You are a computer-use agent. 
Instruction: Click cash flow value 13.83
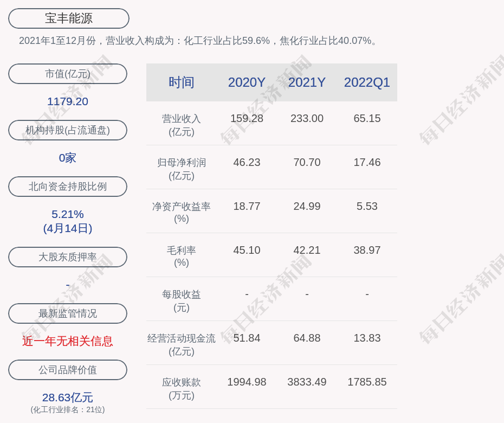pos(367,338)
